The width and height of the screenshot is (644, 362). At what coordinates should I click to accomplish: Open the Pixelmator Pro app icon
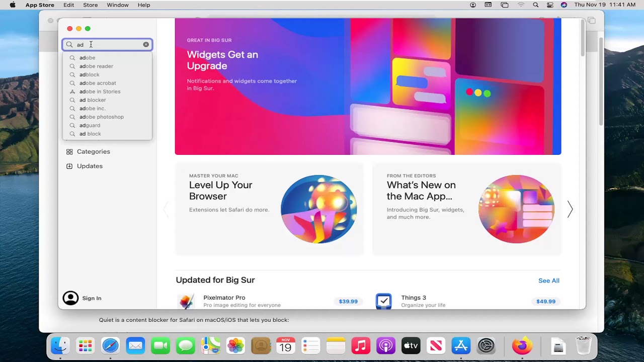pos(186,301)
